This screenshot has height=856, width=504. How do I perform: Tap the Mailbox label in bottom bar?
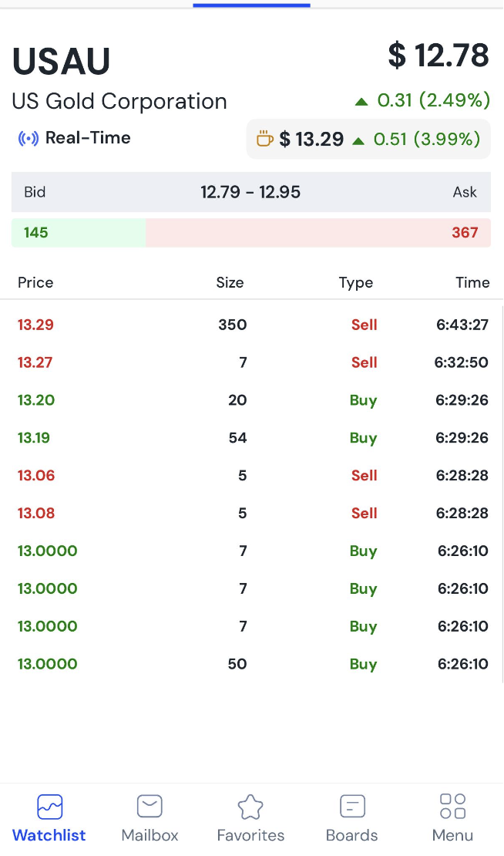click(150, 835)
